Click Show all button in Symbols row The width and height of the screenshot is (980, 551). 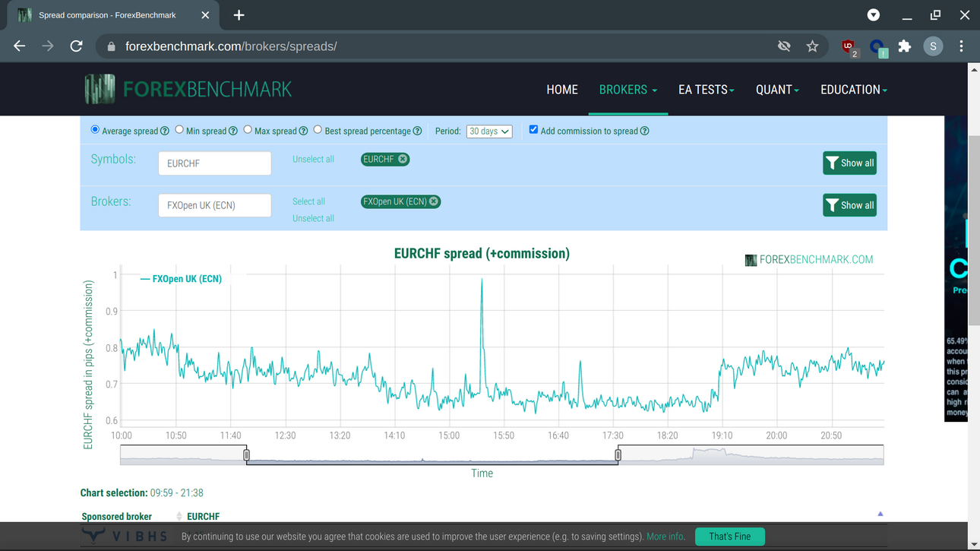coord(849,163)
